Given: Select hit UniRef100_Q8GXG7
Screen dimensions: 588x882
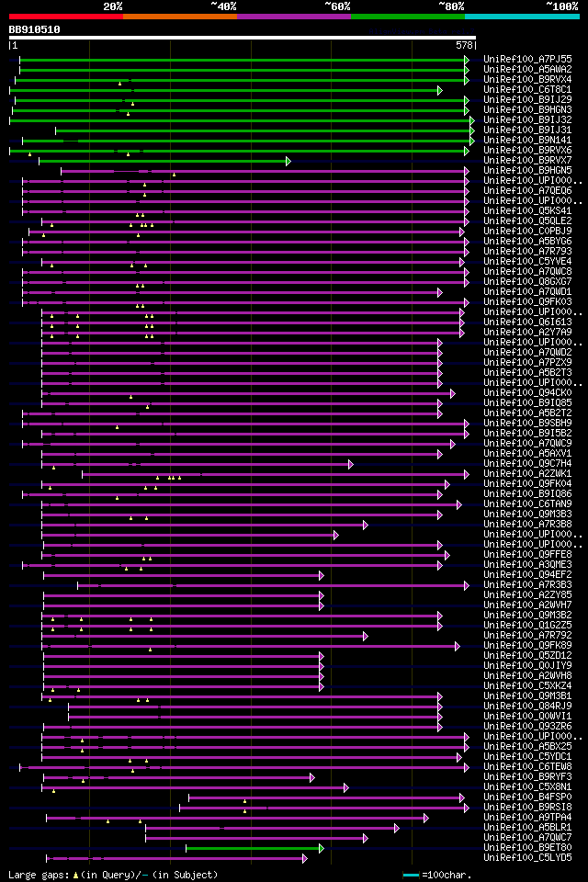Looking at the screenshot, I should coord(527,282).
